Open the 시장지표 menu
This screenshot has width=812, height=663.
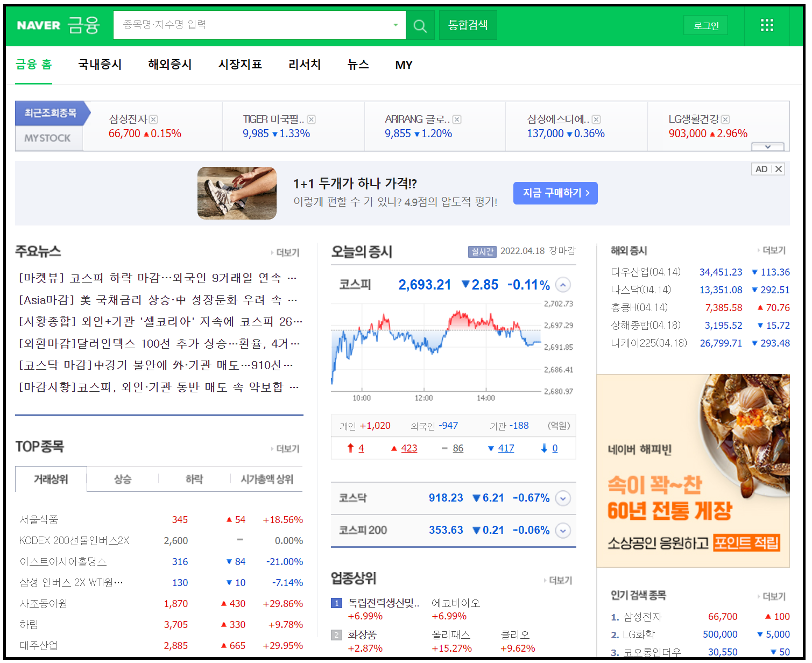(240, 65)
